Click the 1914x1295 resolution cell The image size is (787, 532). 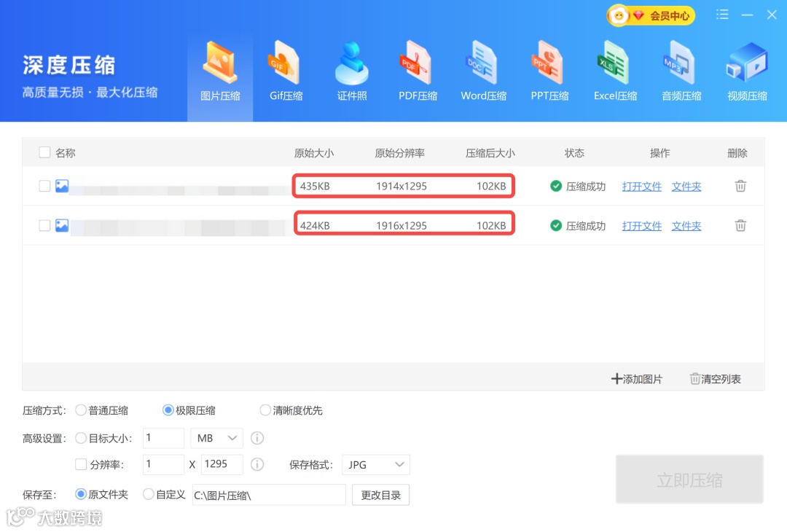point(402,187)
